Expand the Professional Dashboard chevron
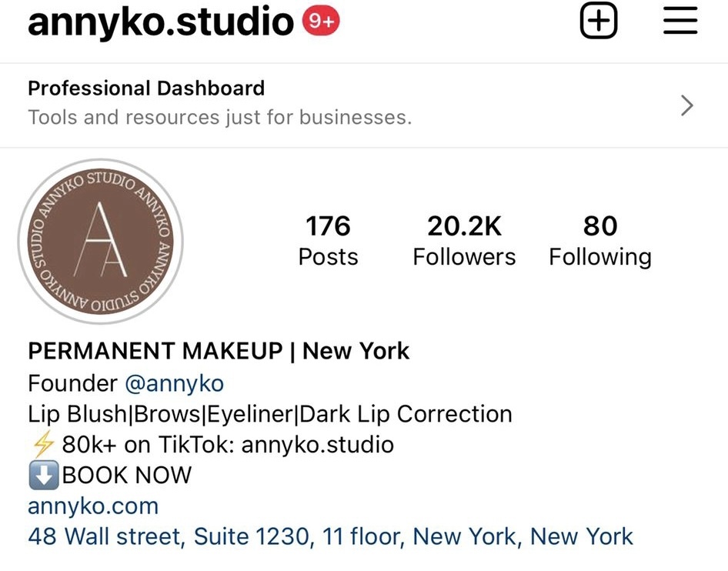 686,105
